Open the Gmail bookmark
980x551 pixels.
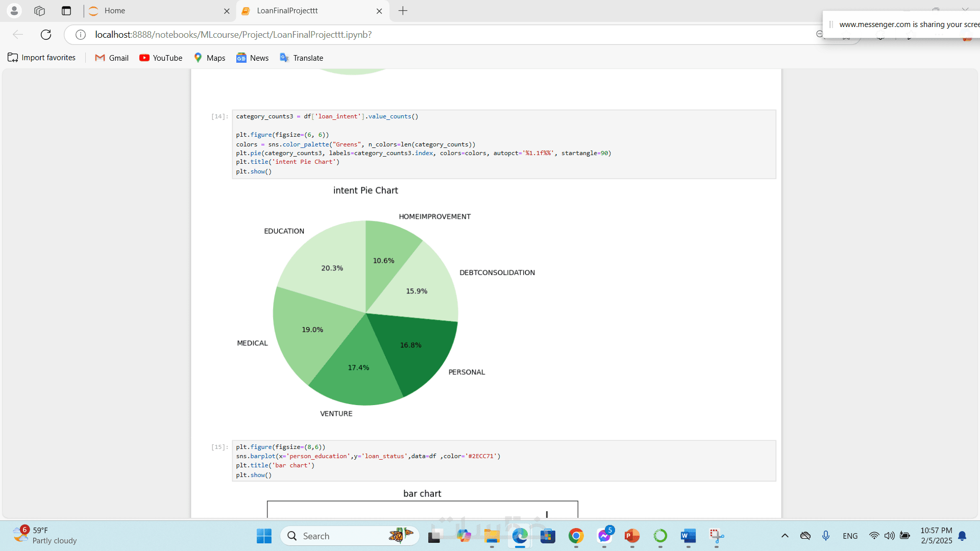[x=112, y=58]
